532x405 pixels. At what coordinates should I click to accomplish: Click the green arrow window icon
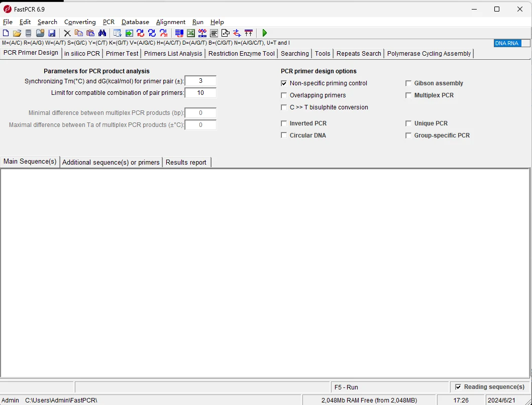(x=129, y=33)
